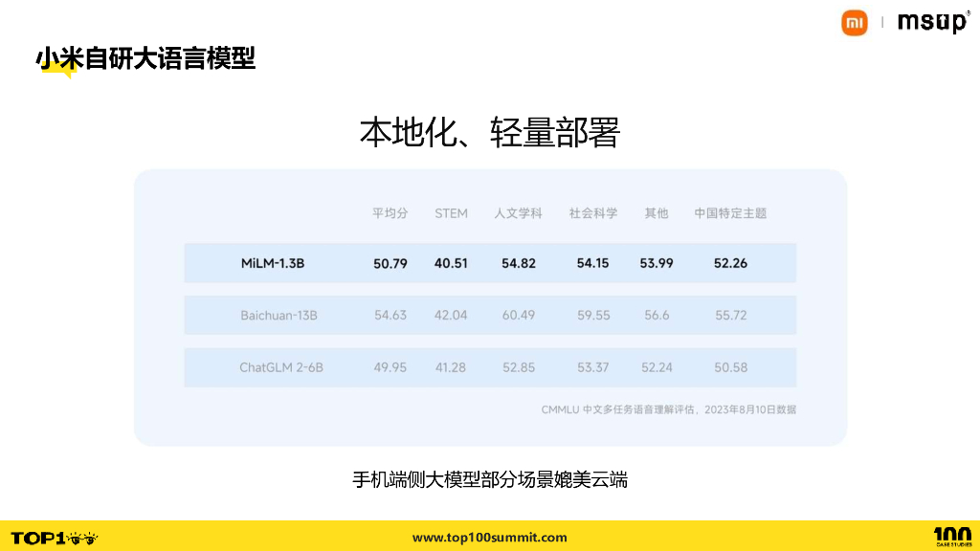Click MiLM-1.3B humanities score 54.82

(x=519, y=264)
